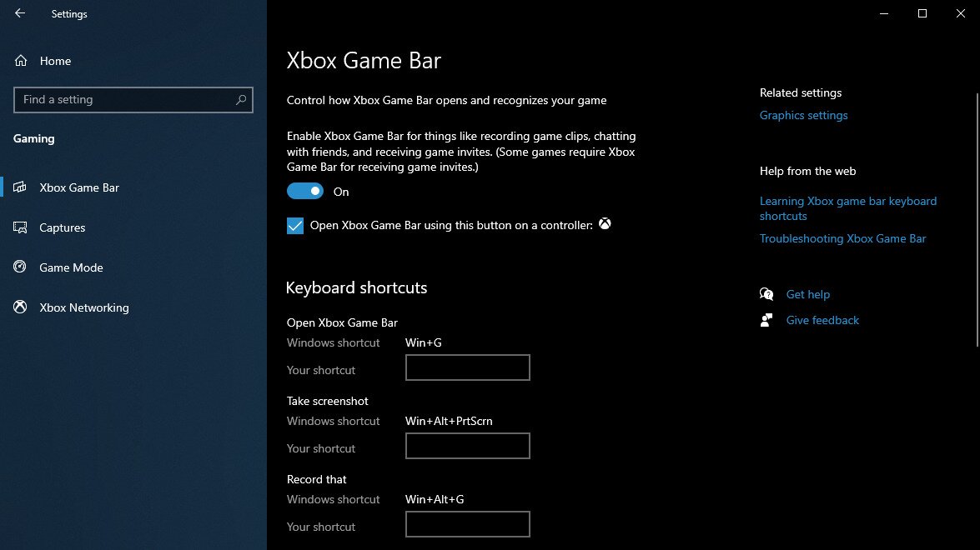Click the Help from the web heading
Screen dimensions: 980x550
tap(807, 171)
